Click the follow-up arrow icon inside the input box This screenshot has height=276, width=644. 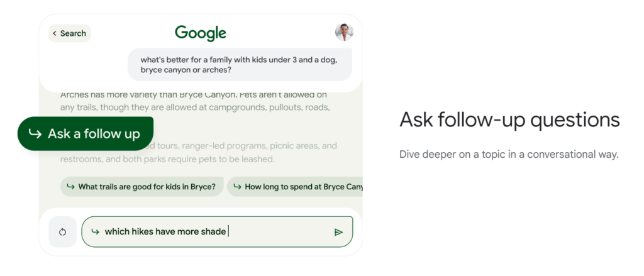[x=96, y=231]
